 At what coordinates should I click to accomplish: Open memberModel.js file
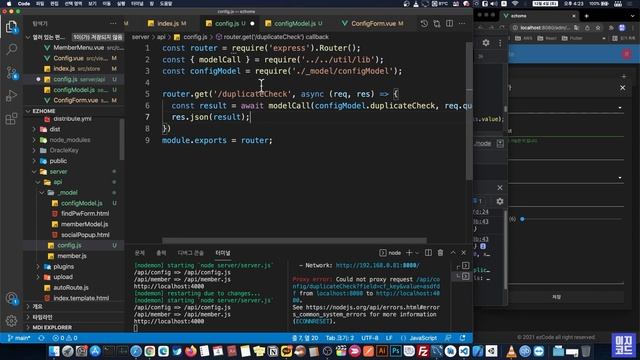tap(84, 224)
